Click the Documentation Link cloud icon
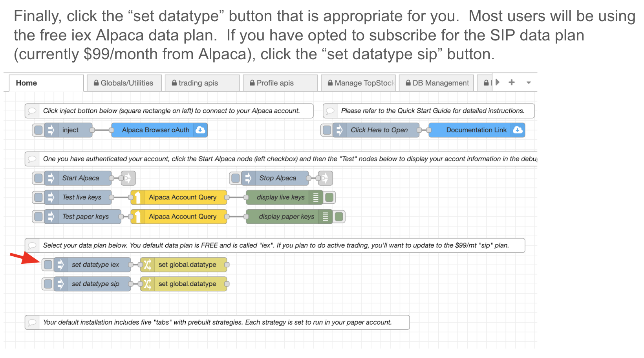 (x=518, y=130)
